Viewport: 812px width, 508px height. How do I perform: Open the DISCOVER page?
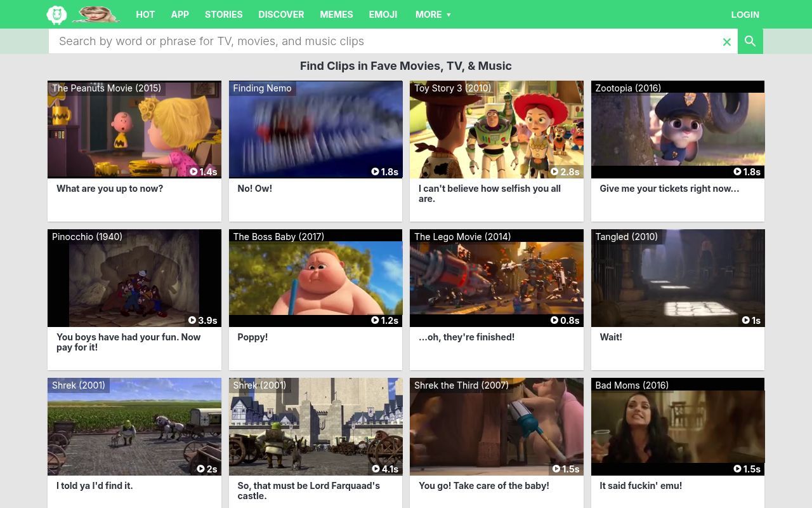click(x=281, y=15)
